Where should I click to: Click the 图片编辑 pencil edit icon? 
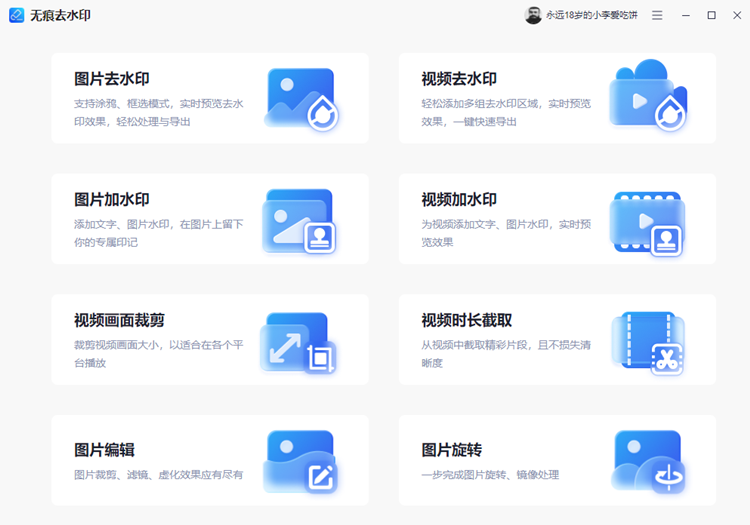coord(300,461)
